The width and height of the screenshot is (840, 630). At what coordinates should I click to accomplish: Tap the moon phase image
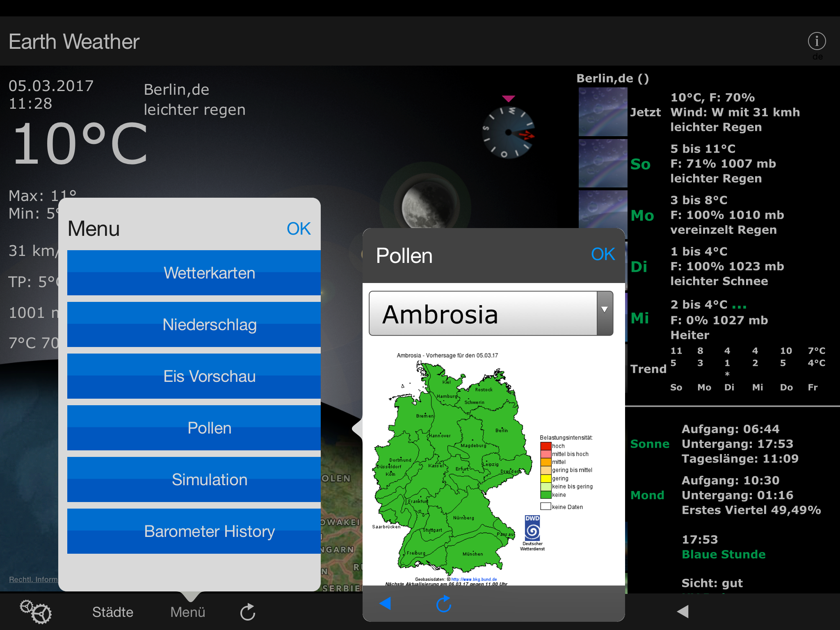tap(426, 205)
